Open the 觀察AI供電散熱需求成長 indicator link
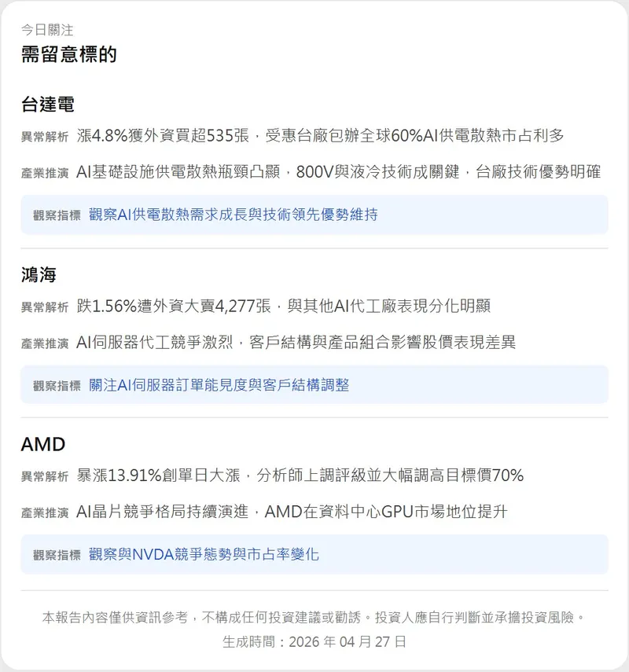This screenshot has width=629, height=672. (x=233, y=215)
